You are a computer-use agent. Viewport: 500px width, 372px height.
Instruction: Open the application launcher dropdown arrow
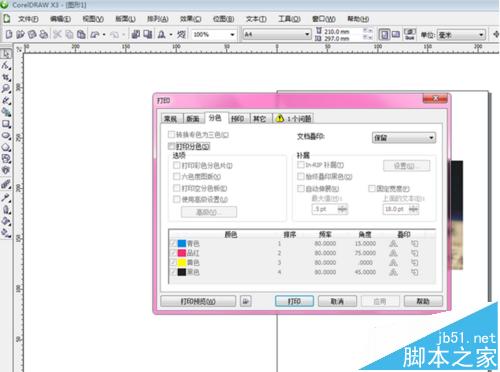click(x=171, y=35)
